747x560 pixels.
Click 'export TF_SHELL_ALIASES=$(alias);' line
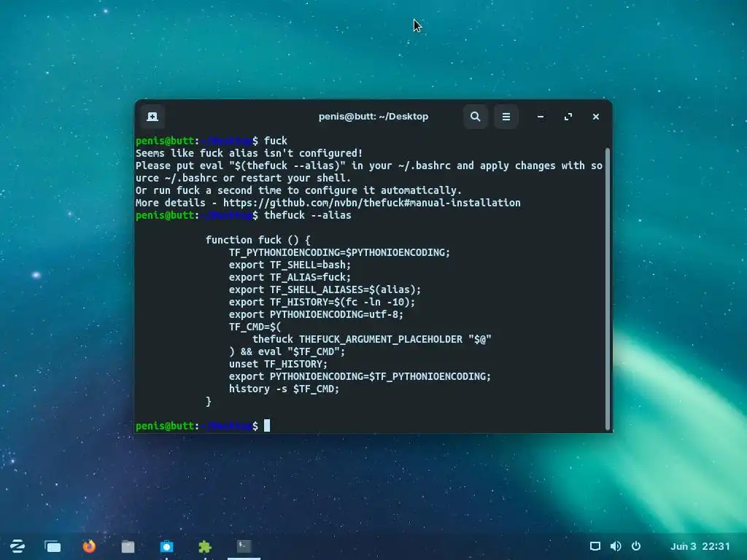click(325, 289)
